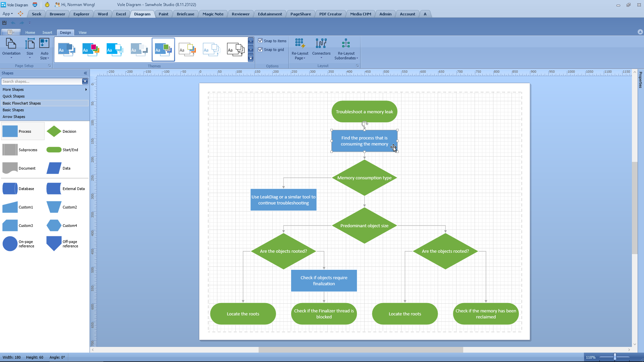Adjust the zoom slider in status bar
644x362 pixels.
point(615,357)
